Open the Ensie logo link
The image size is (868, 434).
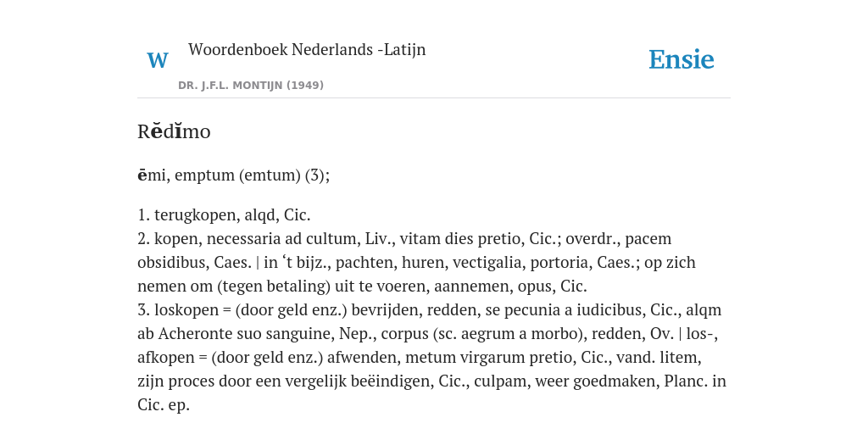682,60
